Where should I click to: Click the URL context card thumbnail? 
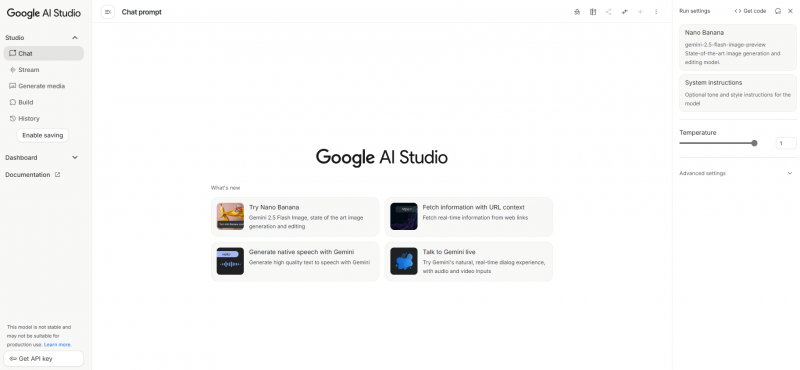404,216
